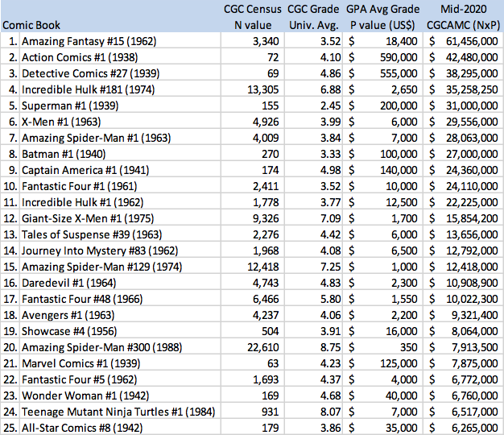The image size is (504, 435).
Task: Click P value 125,000 for Marvel Comics #1
Action: coord(399,363)
